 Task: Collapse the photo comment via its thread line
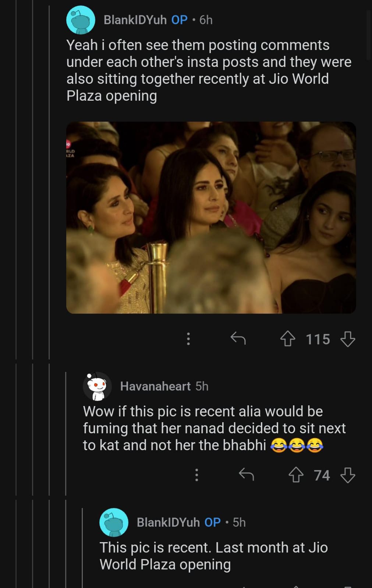coord(49,184)
